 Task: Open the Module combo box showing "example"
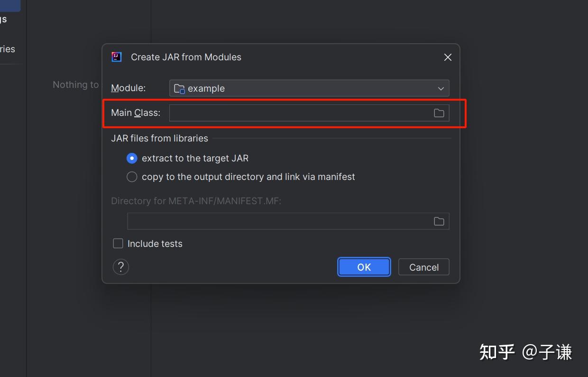coord(308,88)
